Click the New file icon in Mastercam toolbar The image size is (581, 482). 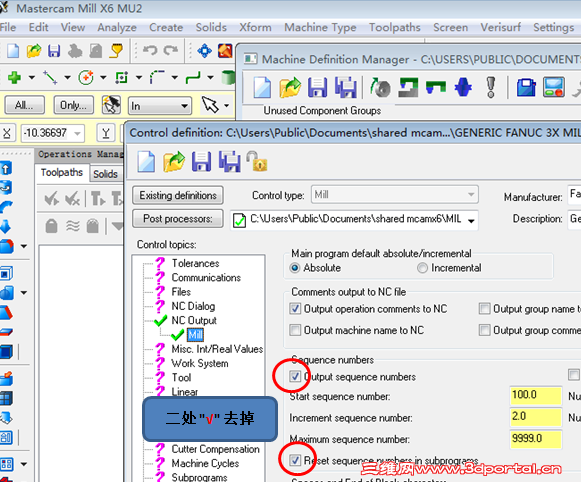coord(13,50)
